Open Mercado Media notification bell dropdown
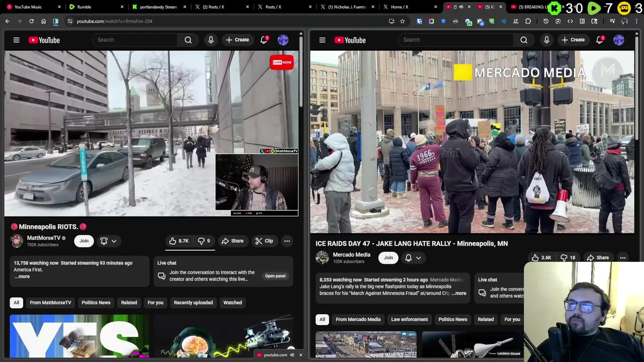The image size is (644, 362). coord(413,257)
